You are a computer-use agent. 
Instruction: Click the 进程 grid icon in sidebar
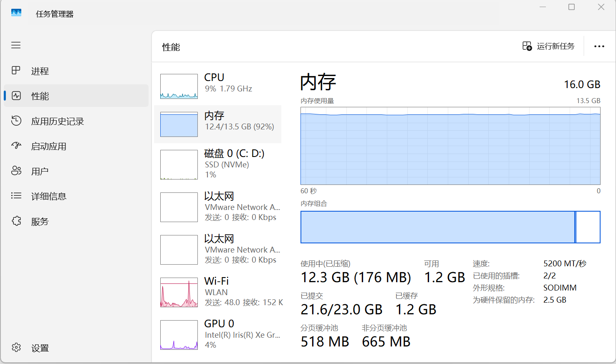pyautogui.click(x=16, y=71)
